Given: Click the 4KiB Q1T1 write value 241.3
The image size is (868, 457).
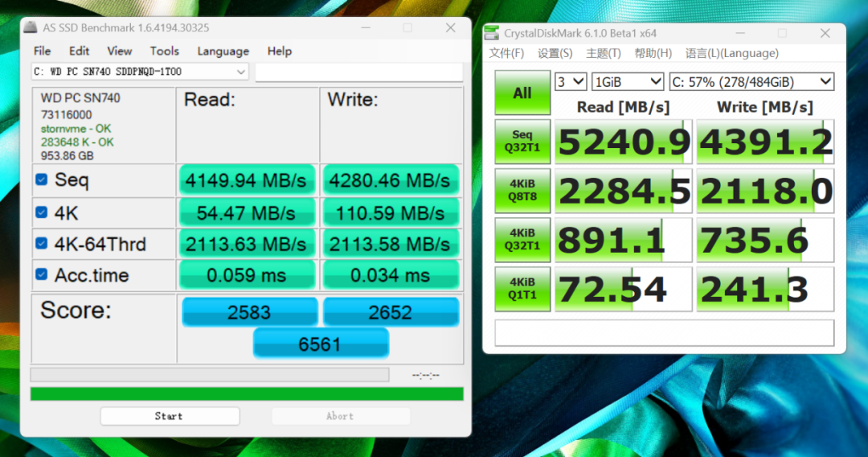Looking at the screenshot, I should tap(765, 289).
